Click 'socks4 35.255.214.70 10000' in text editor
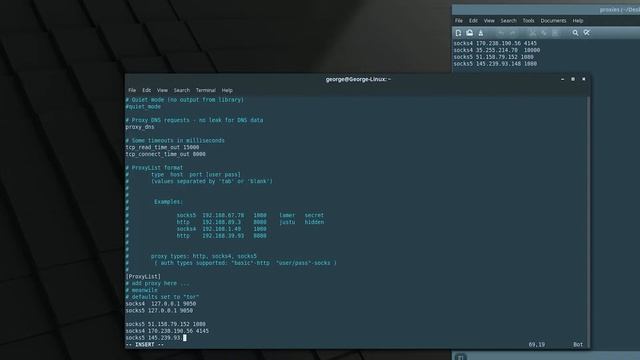Image resolution: width=640 pixels, height=360 pixels. coord(497,50)
